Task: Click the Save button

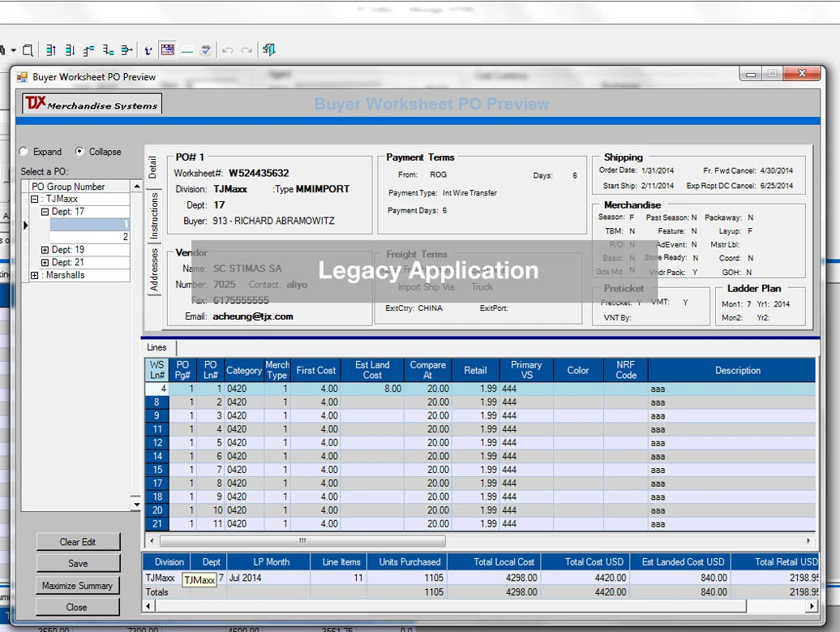Action: coord(78,563)
